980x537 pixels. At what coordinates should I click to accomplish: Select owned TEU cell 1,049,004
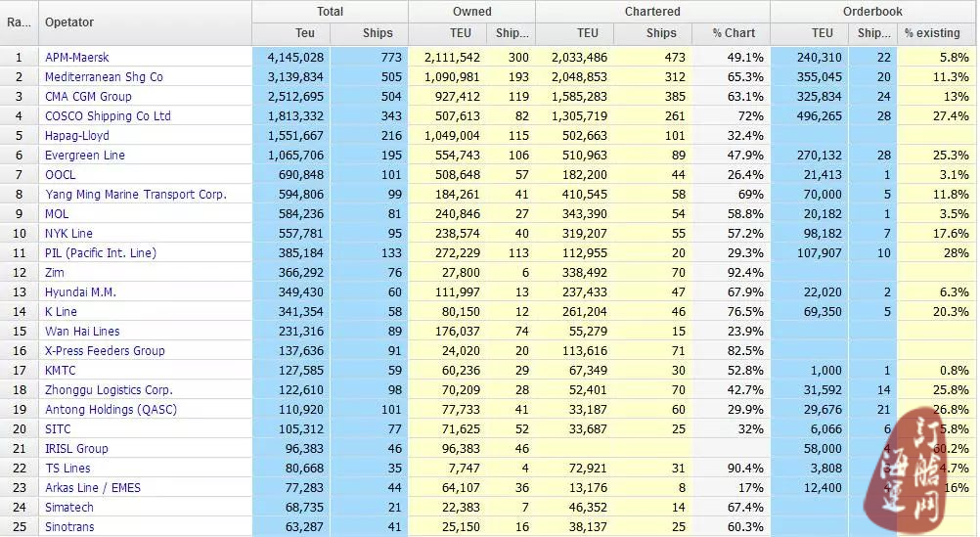coord(448,136)
